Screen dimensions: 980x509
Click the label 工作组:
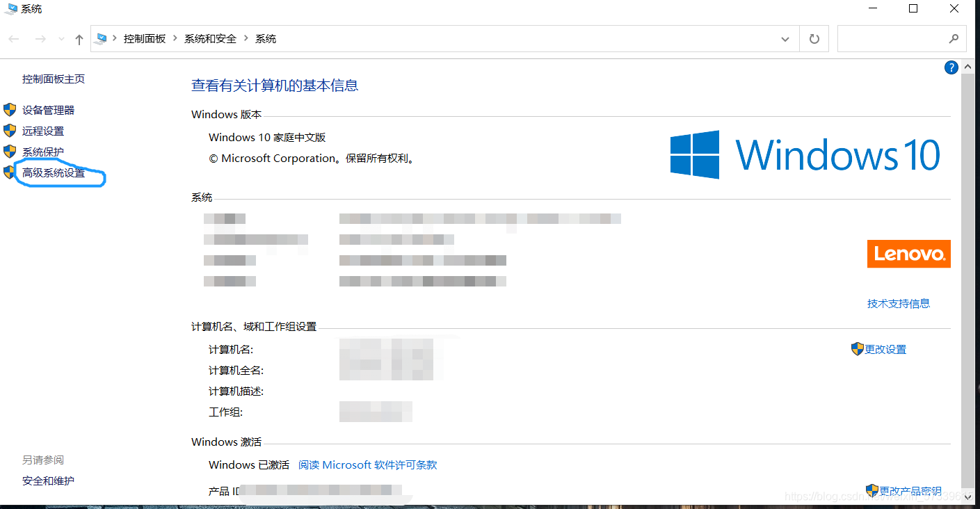[x=225, y=412]
